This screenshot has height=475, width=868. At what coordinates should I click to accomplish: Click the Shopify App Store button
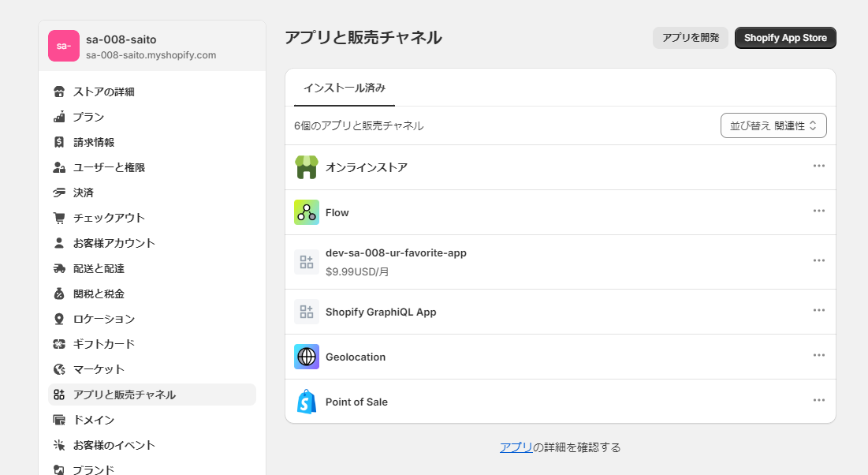point(785,38)
